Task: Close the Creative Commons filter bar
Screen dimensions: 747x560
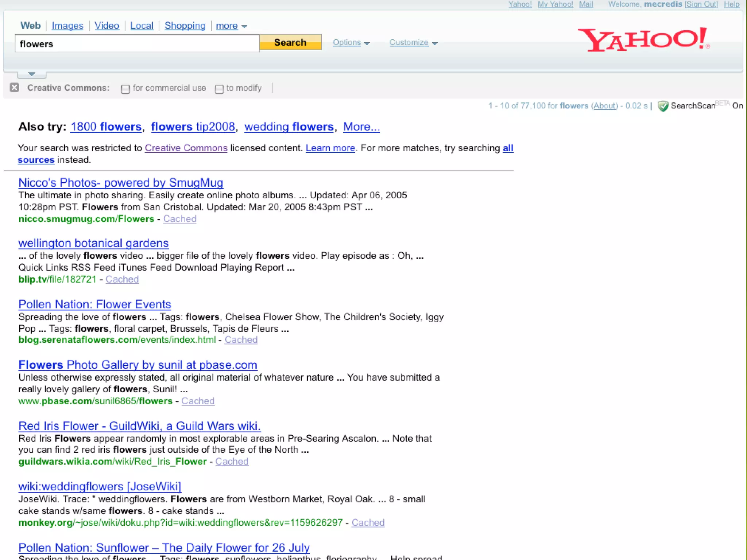Action: 14,87
